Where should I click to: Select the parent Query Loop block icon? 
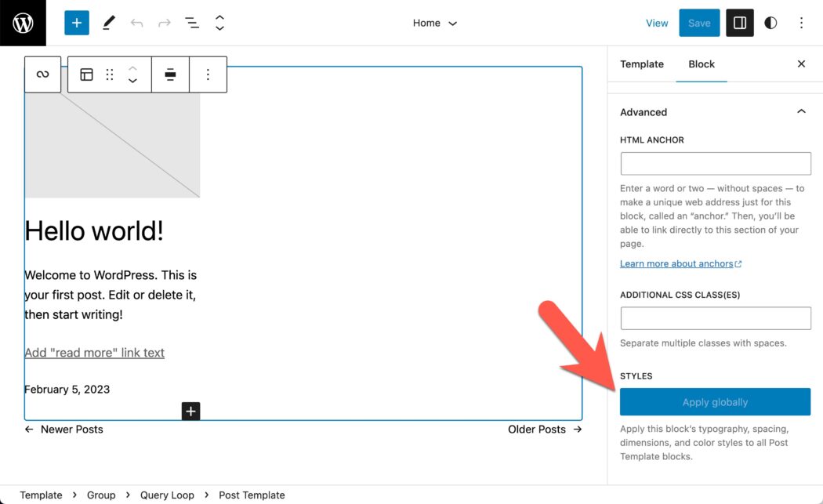click(x=42, y=74)
